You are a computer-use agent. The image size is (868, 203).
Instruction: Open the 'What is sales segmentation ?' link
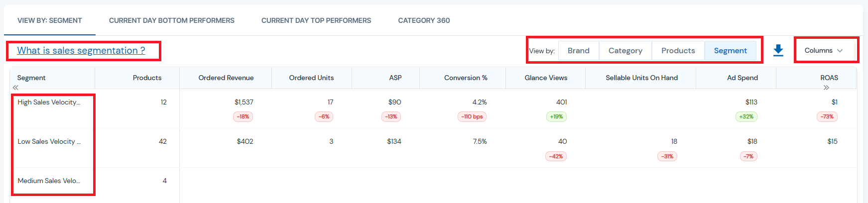tap(81, 51)
